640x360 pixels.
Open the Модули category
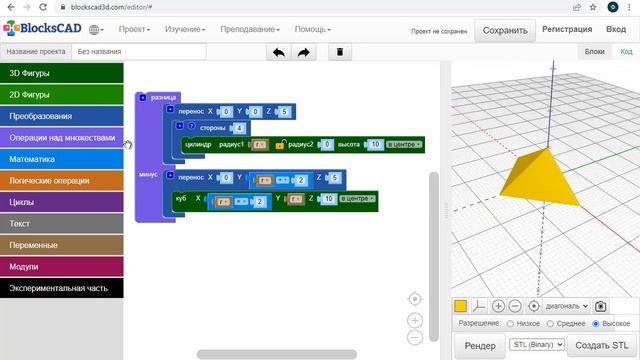(62, 267)
